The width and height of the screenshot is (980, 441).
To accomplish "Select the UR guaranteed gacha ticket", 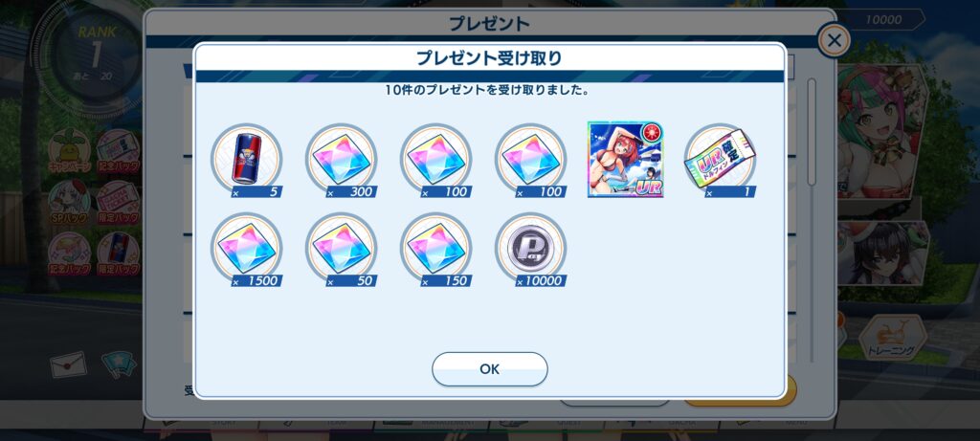I will [x=721, y=160].
